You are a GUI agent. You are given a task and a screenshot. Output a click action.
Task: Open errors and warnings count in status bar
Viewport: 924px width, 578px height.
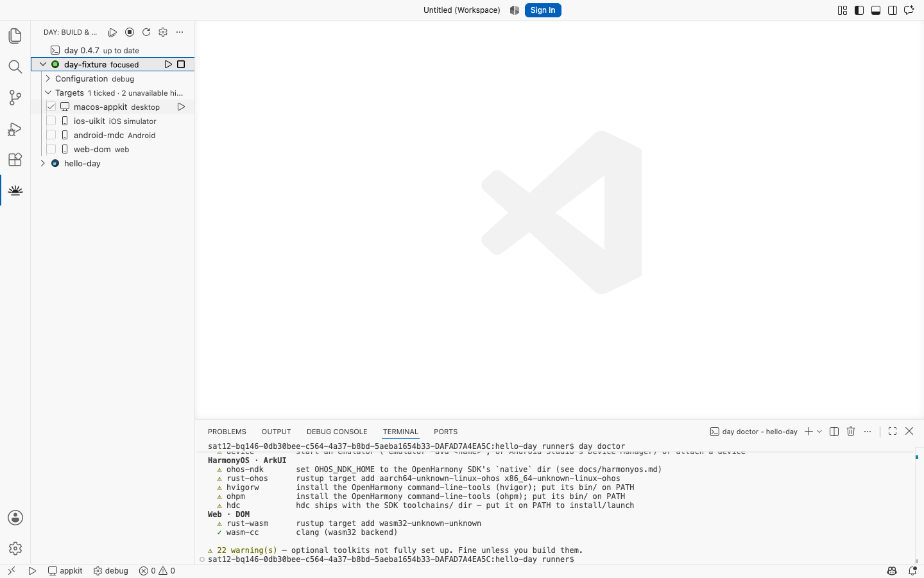coord(157,570)
